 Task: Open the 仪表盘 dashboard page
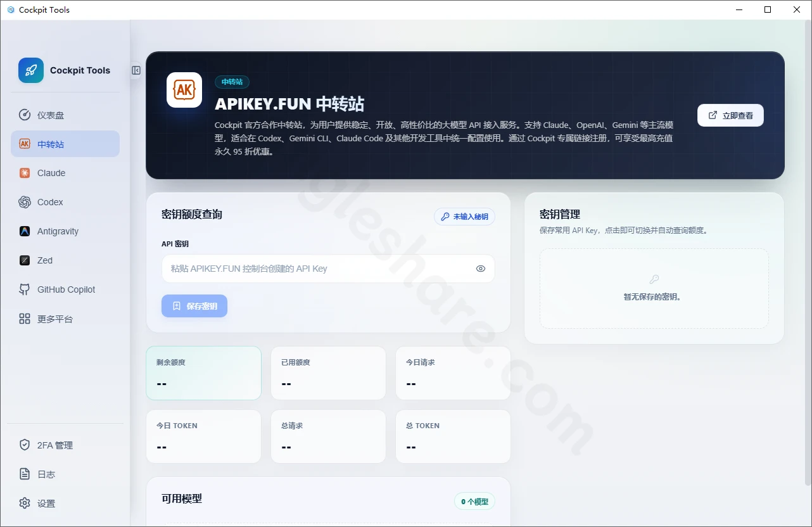click(x=65, y=115)
